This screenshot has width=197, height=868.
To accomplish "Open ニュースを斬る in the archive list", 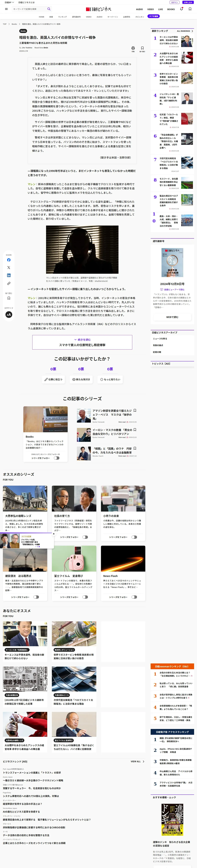I will (160, 339).
